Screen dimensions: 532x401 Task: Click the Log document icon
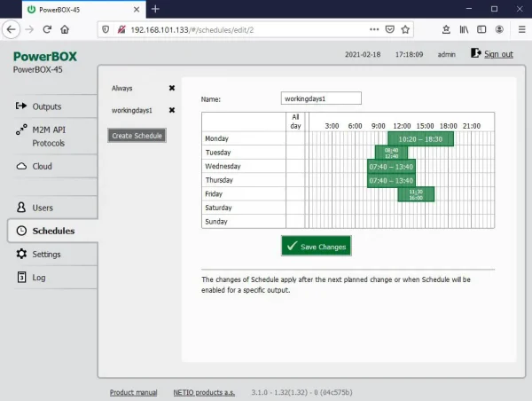[x=21, y=277]
